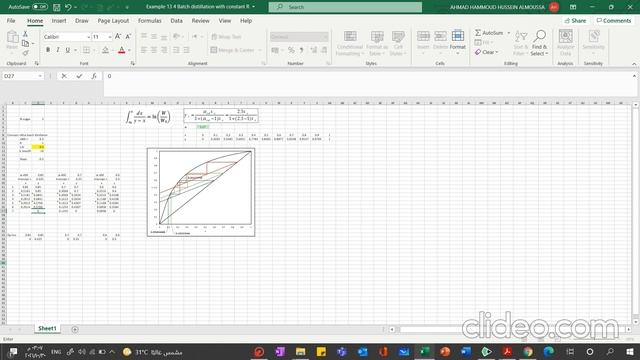Collapse the ribbon with chevron

[634, 64]
